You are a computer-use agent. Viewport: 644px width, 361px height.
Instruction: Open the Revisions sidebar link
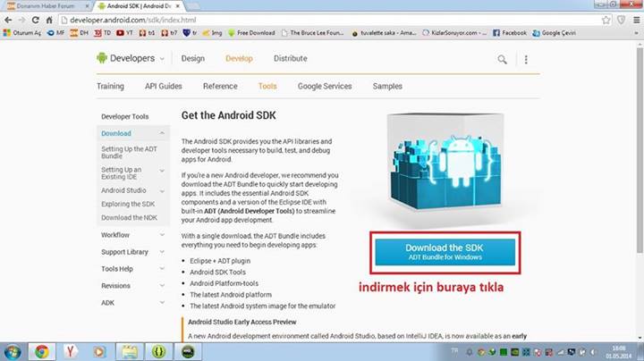tap(115, 286)
